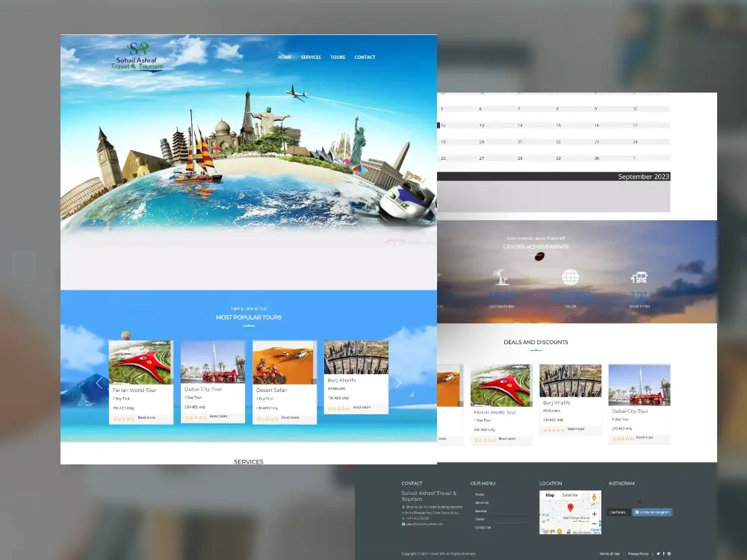Open the SERVICES menu in the header

(x=311, y=57)
